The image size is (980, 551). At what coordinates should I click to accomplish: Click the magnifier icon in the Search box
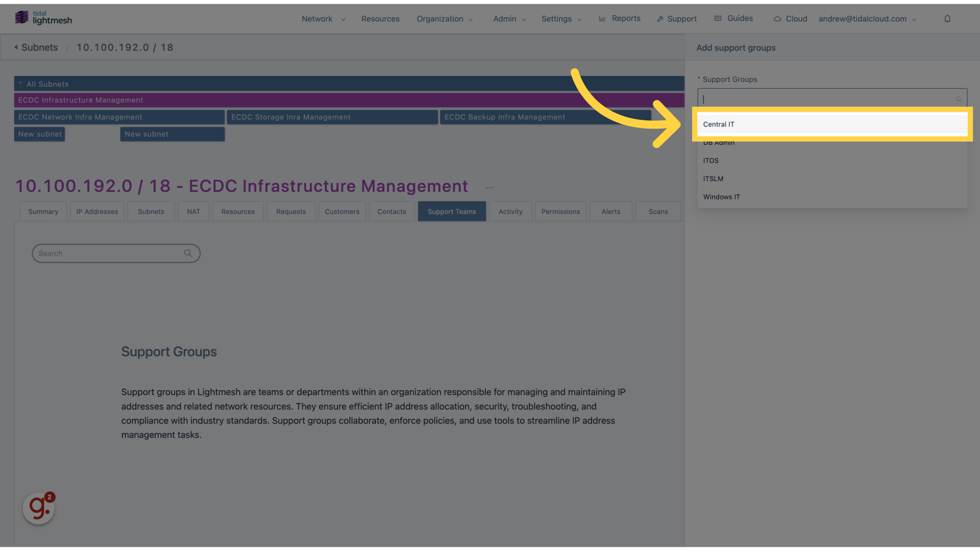click(188, 254)
